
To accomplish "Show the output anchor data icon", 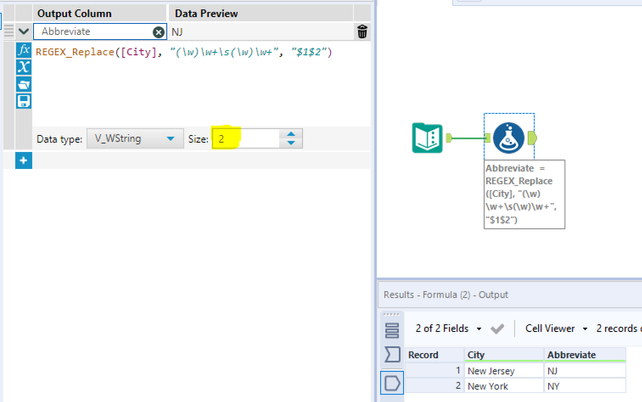I will (392, 383).
